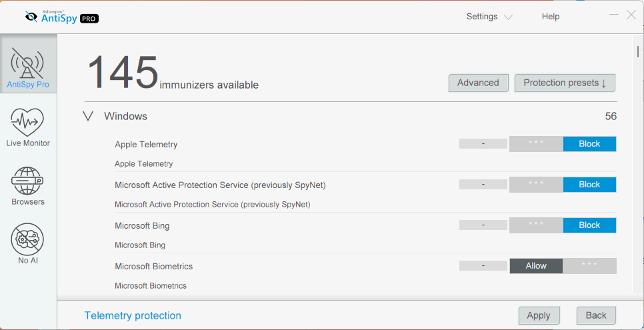Select dash option for Microsoft Active Protection Service
This screenshot has height=330, width=644.
tap(483, 185)
